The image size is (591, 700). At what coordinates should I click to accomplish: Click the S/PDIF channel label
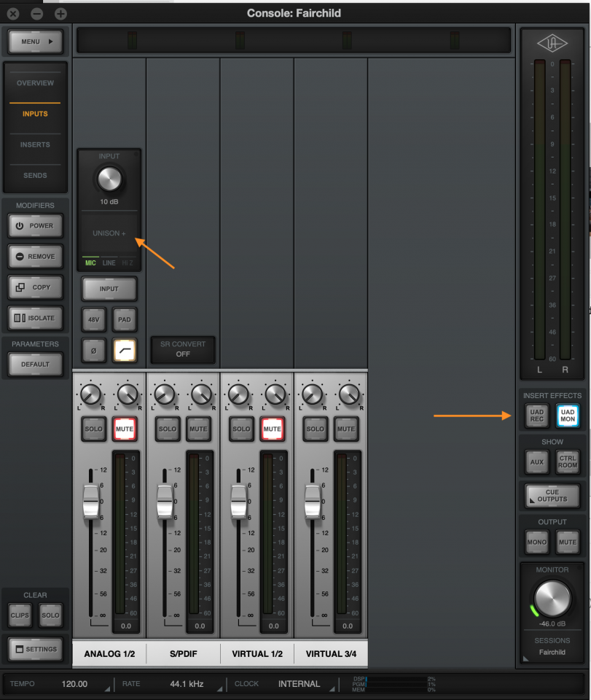pos(184,653)
